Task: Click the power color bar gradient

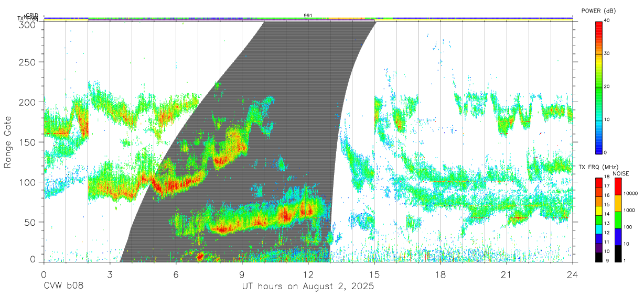Action: [x=599, y=87]
